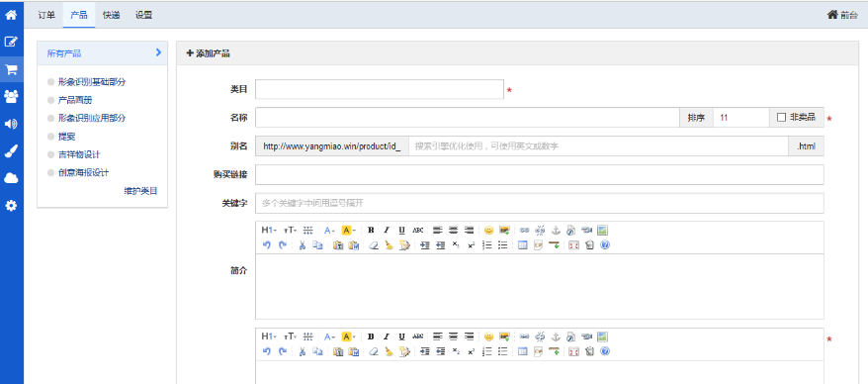Open the H1 heading dropdown in lower editor
The height and width of the screenshot is (384, 868).
point(269,336)
